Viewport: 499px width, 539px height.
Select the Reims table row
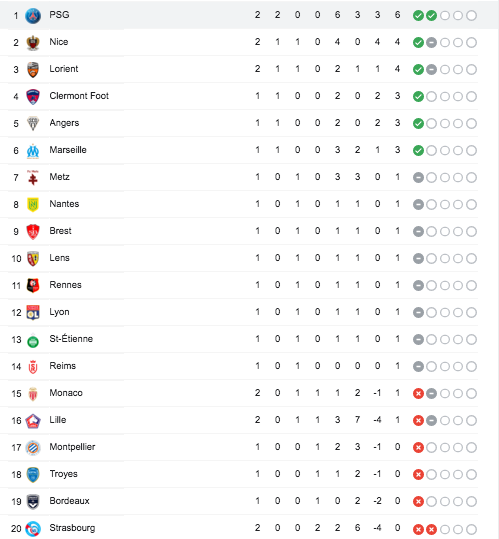[239, 366]
